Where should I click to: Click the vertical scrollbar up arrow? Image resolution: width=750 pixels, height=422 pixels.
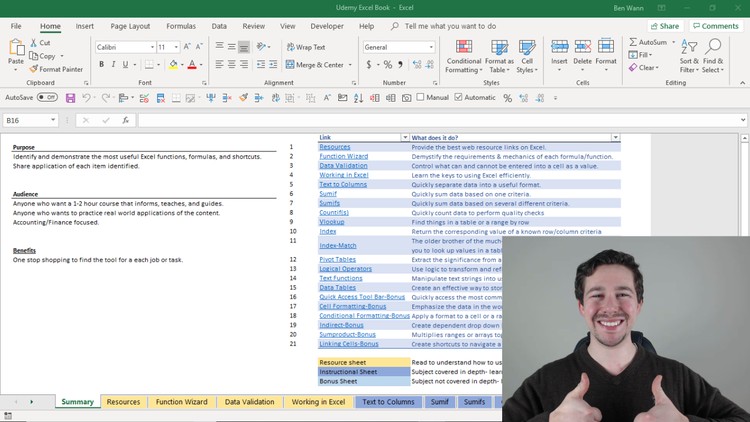click(744, 138)
